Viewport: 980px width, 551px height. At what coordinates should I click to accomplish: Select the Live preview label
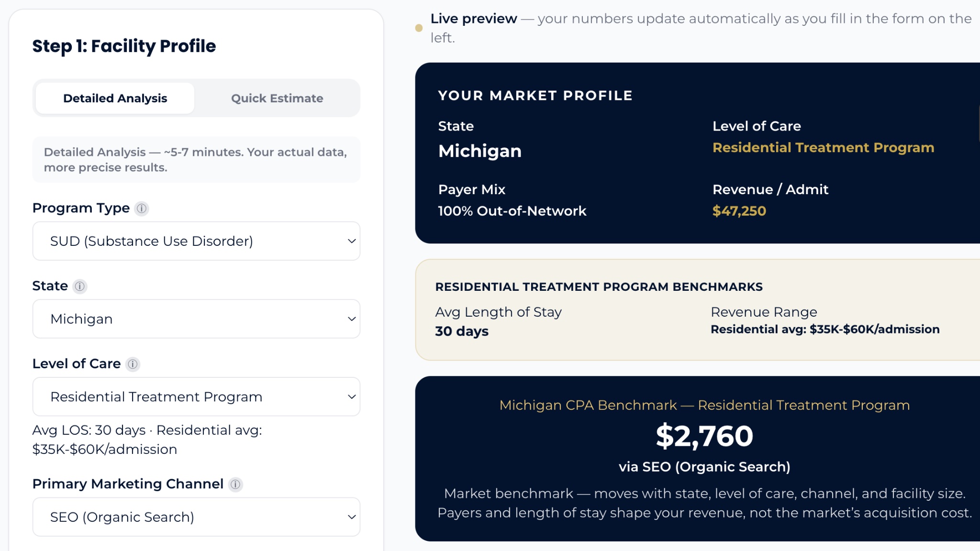pyautogui.click(x=474, y=19)
